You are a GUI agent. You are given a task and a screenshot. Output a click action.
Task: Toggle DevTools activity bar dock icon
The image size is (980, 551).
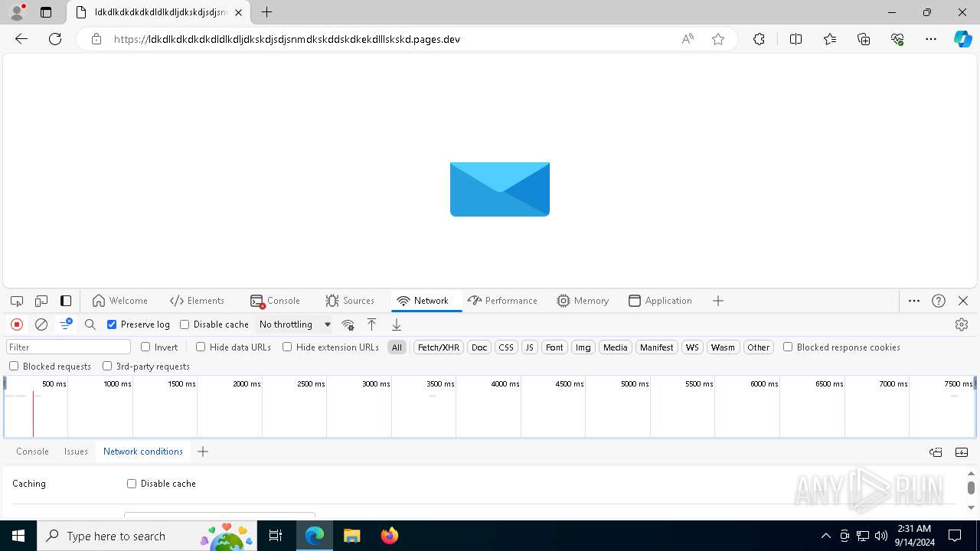(66, 301)
